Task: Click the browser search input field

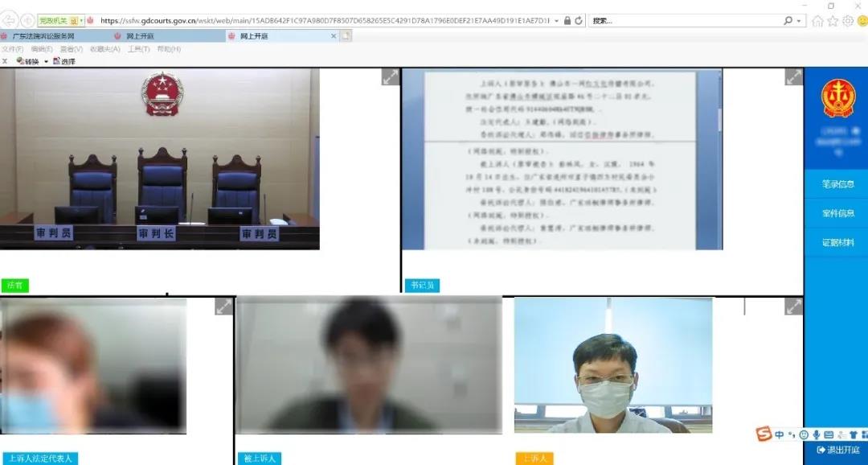Action: pyautogui.click(x=683, y=21)
